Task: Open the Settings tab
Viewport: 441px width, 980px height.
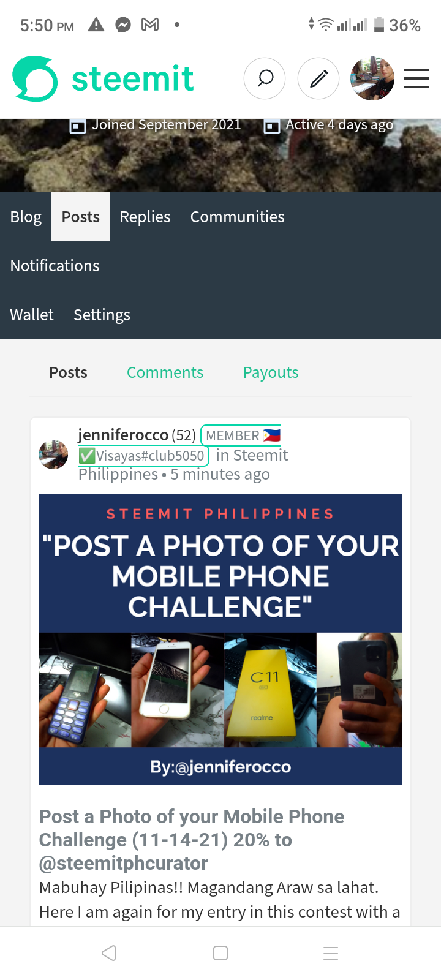Action: click(102, 315)
